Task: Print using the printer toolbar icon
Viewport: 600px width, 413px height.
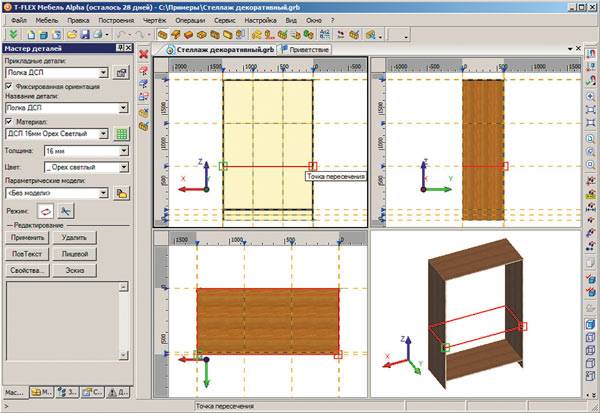Action: [x=98, y=35]
